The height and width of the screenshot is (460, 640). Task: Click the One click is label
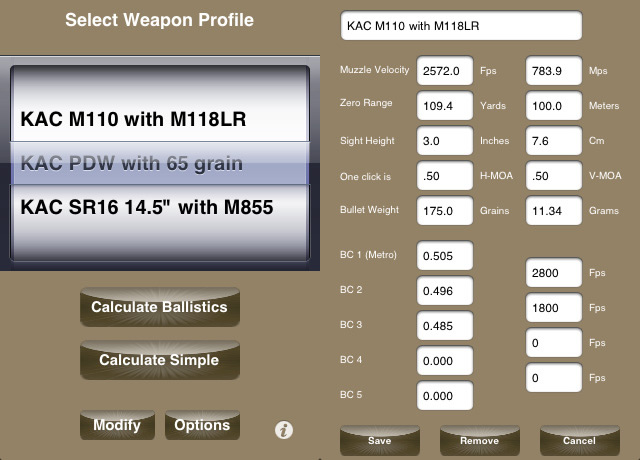pos(365,177)
